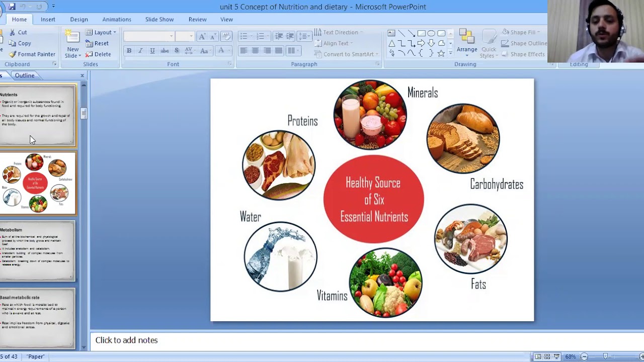
Task: Save the presentation from quick access toolbar
Action: (12, 7)
